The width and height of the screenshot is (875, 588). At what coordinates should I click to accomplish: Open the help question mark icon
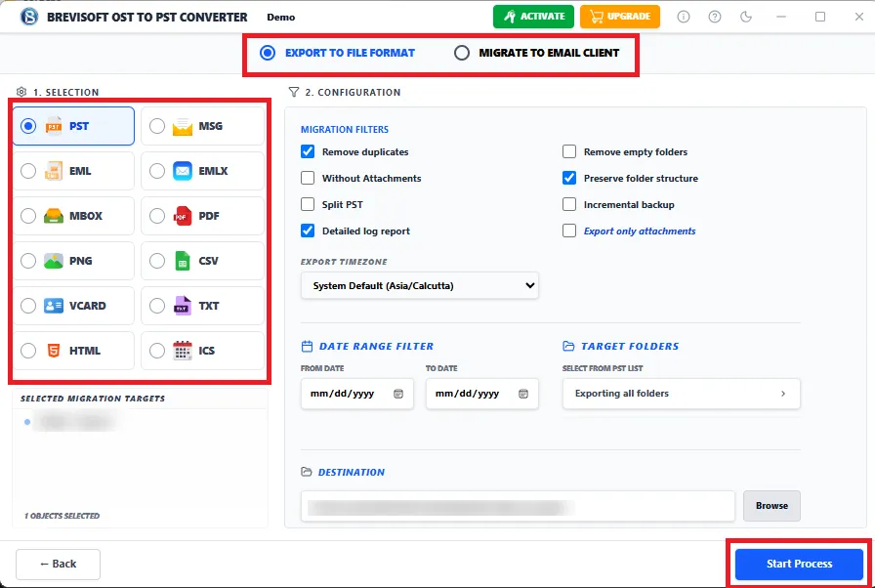[714, 17]
